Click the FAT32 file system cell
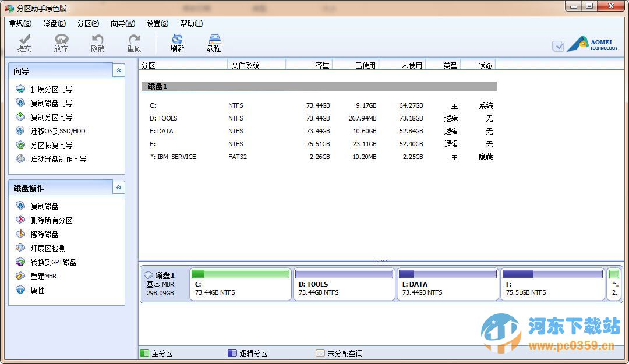629x364 pixels. (238, 157)
